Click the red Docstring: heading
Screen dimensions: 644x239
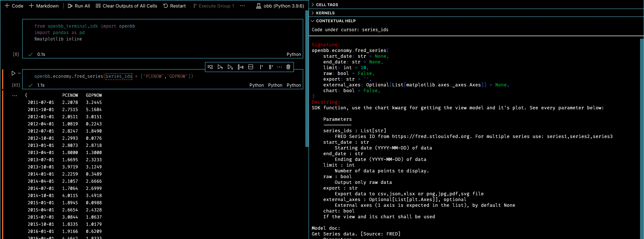click(326, 102)
